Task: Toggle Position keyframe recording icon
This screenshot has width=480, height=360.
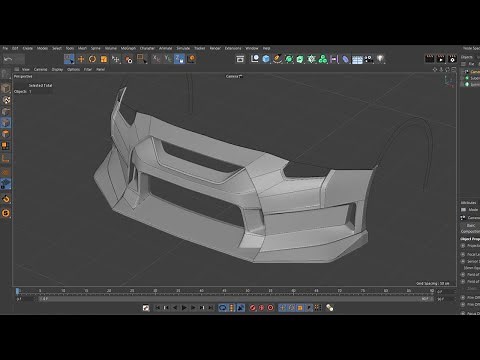Action: coord(282,308)
